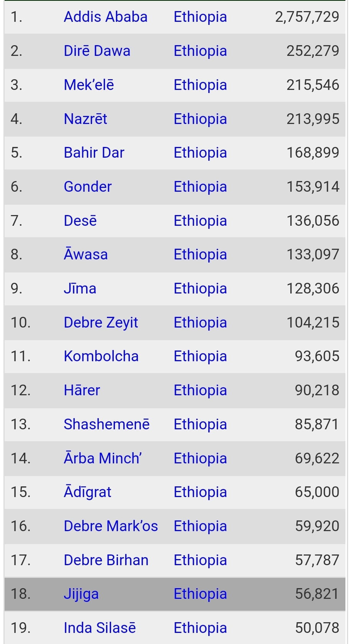The image size is (350, 644).
Task: Click the Debre Zeyit link
Action: point(101,323)
